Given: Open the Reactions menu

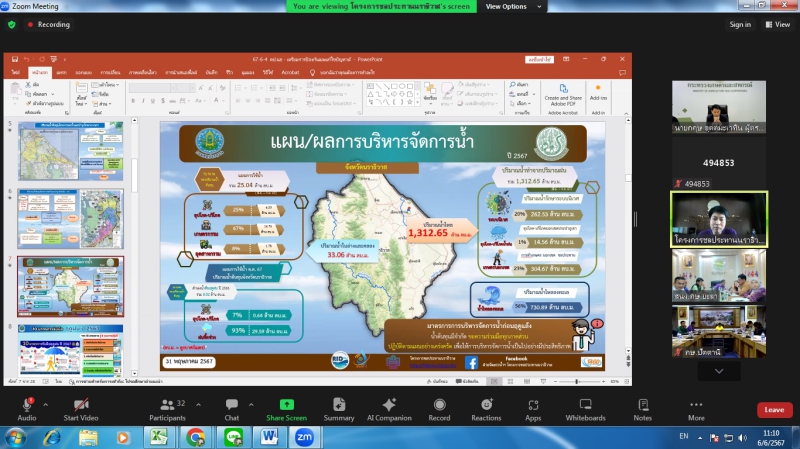Looking at the screenshot, I should click(x=486, y=404).
